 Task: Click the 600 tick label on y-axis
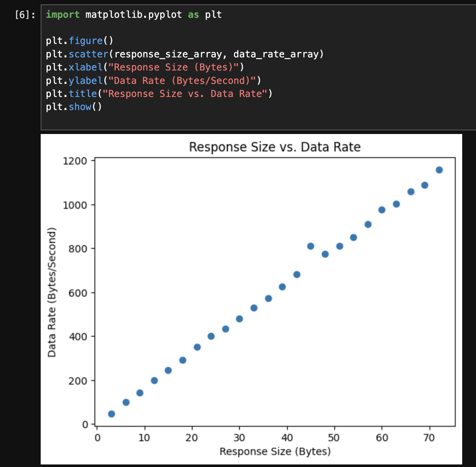pyautogui.click(x=78, y=293)
